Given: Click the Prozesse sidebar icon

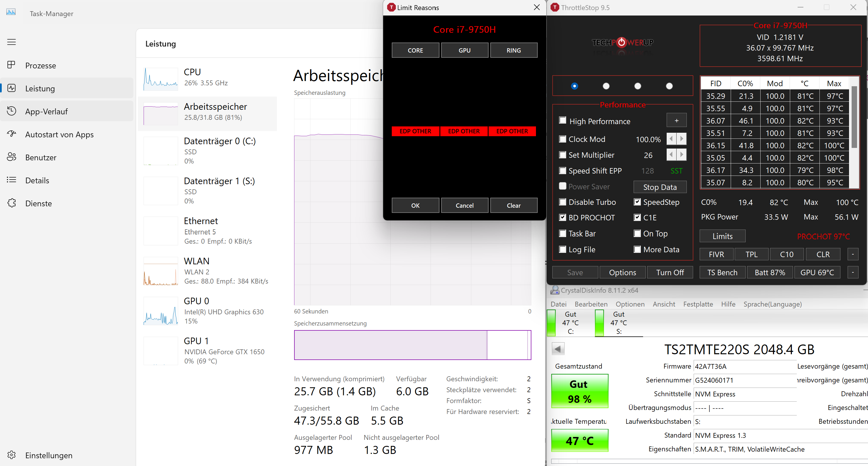Looking at the screenshot, I should point(11,65).
